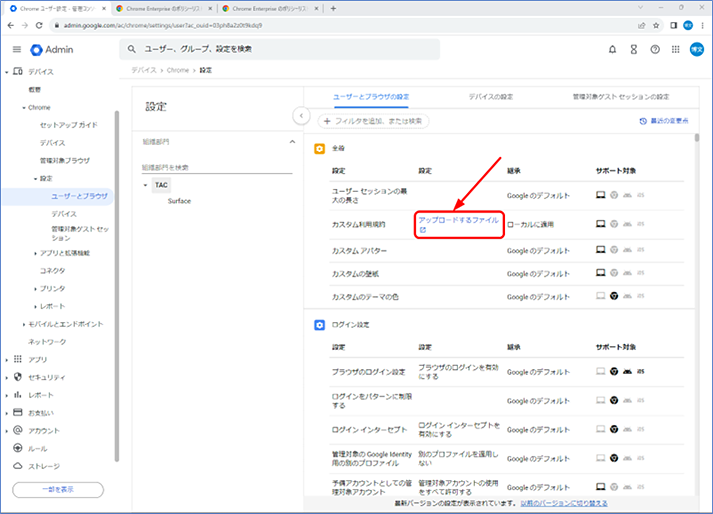Open the browser side panel icon
The height and width of the screenshot is (514, 713).
click(673, 25)
